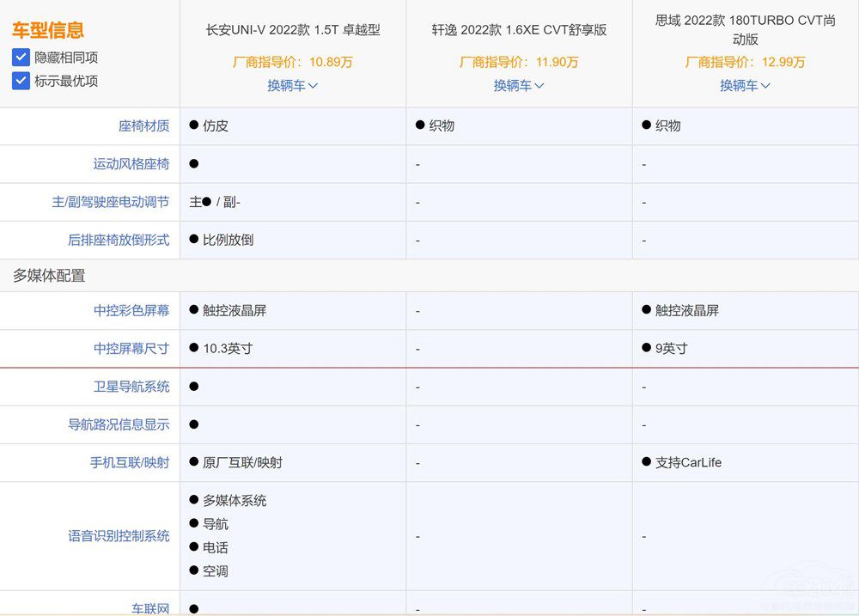Click the 车联网 row label

150,608
